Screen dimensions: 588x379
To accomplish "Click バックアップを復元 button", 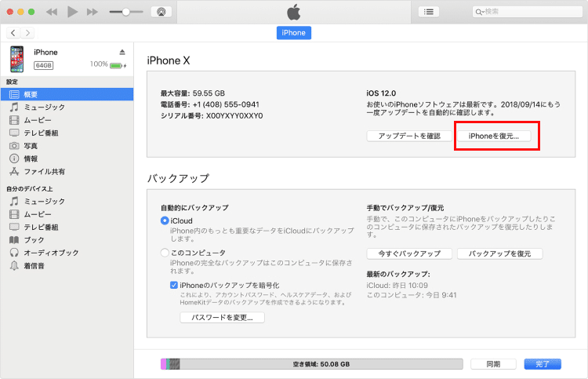I will [x=500, y=253].
